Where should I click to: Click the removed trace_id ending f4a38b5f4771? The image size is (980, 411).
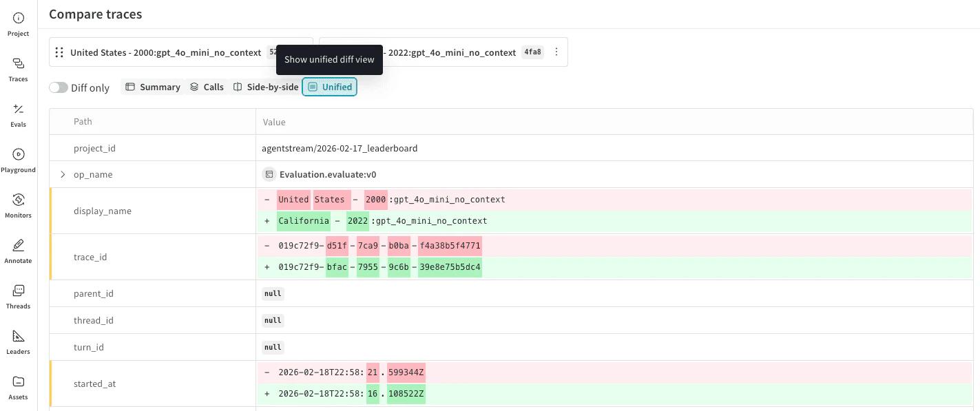(614, 246)
